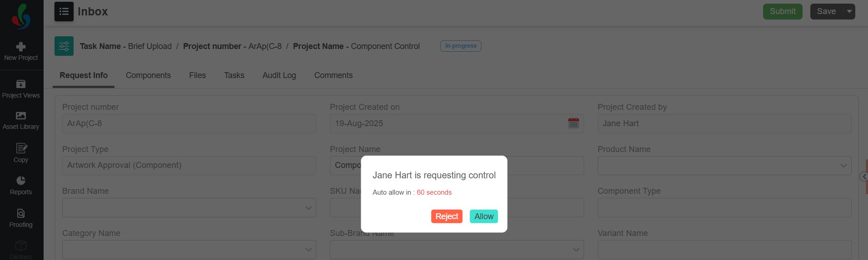Allow Jane Hart's control request
This screenshot has height=260, width=868.
click(x=484, y=216)
